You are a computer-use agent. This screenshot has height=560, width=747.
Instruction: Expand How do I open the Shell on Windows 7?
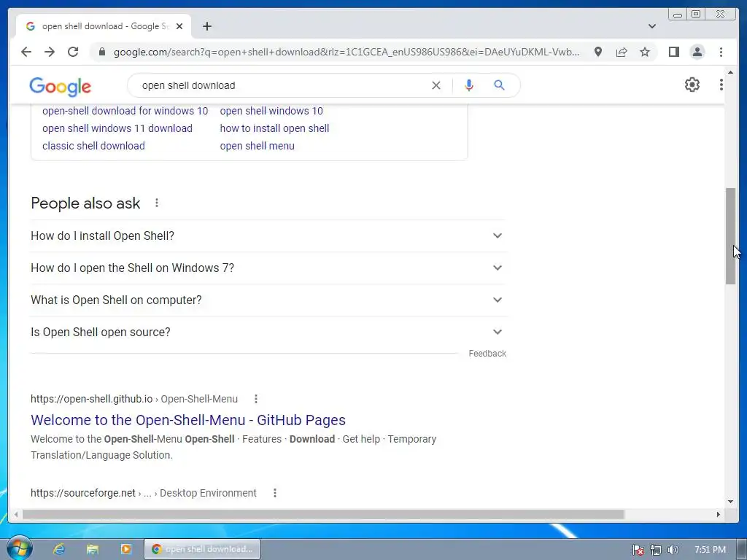coord(268,268)
